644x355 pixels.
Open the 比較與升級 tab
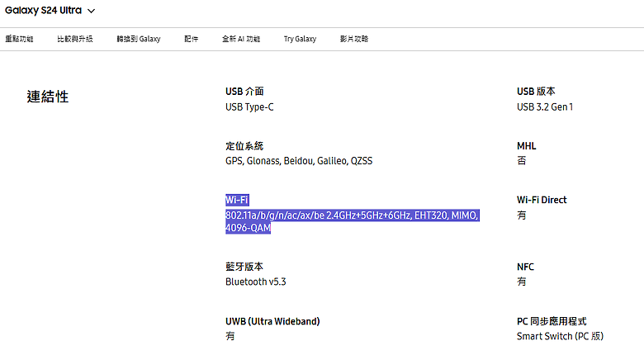pyautogui.click(x=75, y=39)
